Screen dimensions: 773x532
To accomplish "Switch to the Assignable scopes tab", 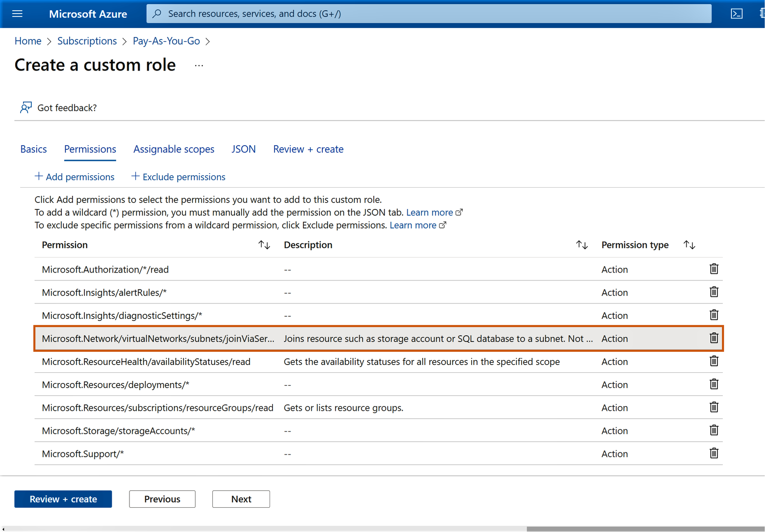I will [x=174, y=149].
